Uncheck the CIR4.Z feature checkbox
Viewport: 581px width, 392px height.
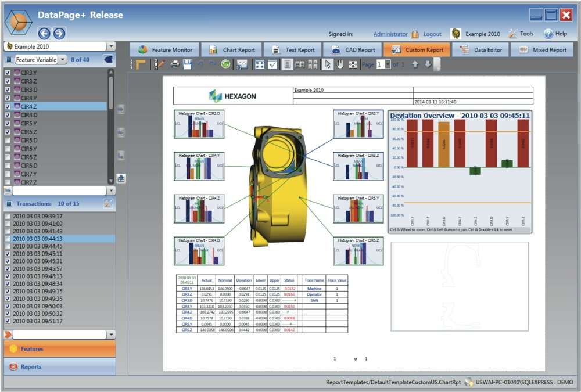click(8, 106)
